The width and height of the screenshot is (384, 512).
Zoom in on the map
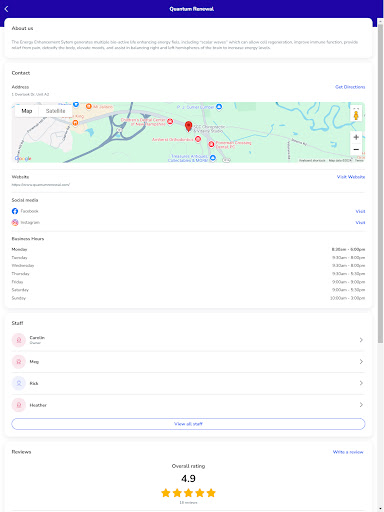(x=356, y=137)
